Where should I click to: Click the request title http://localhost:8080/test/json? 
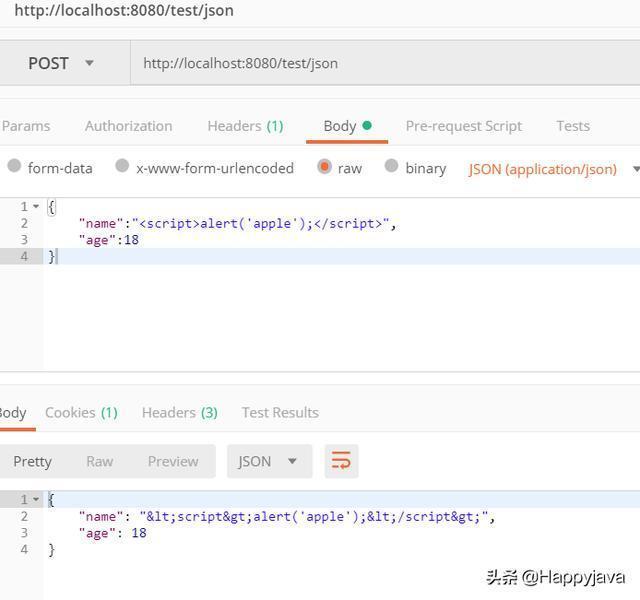click(x=124, y=10)
